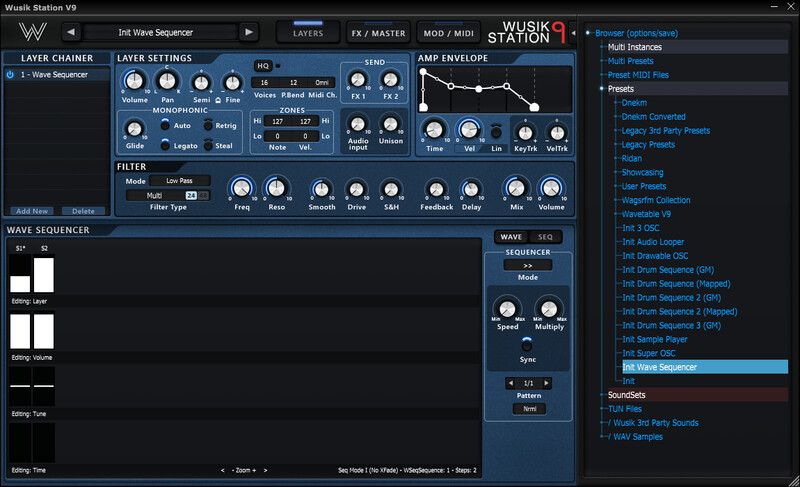800x487 pixels.
Task: Click the Glide knob
Action: click(x=134, y=129)
